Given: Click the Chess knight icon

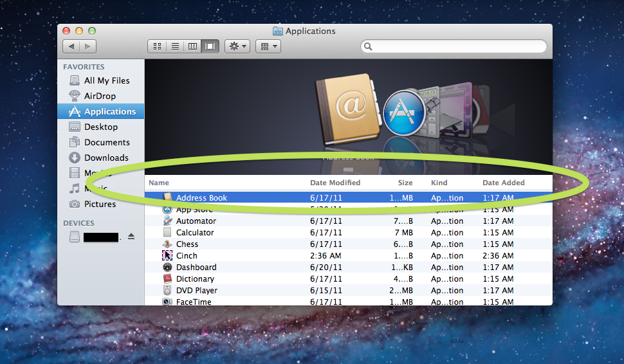Looking at the screenshot, I should [167, 244].
